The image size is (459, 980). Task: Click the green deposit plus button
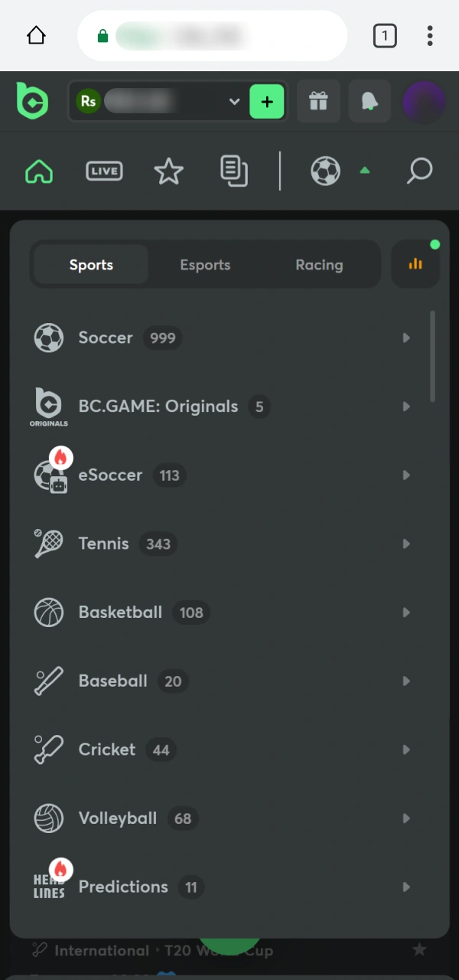click(266, 101)
